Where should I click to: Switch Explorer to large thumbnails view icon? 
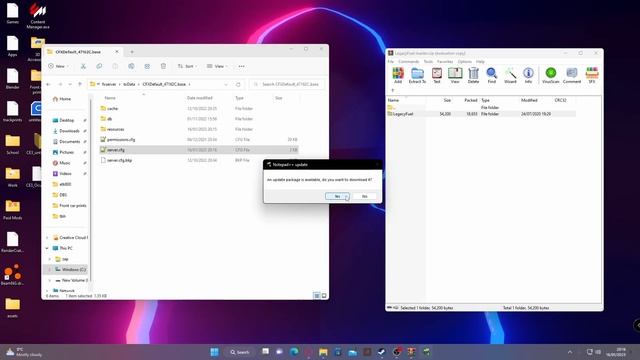pyautogui.click(x=324, y=296)
